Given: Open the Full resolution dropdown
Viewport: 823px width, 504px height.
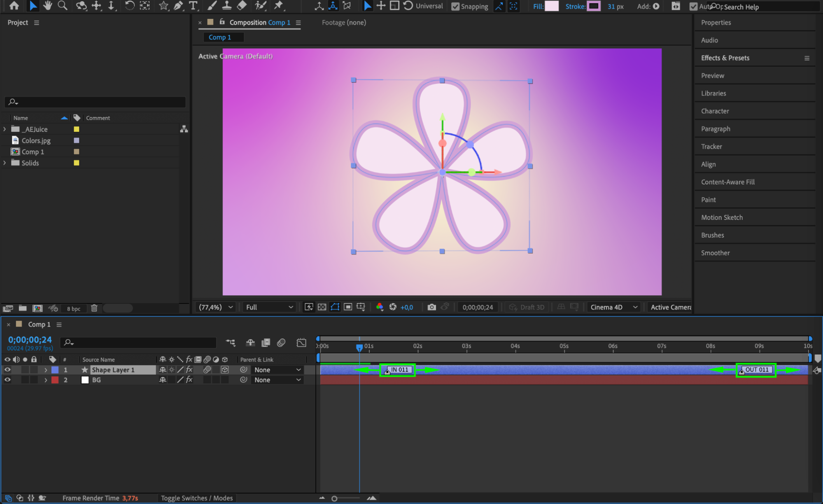Looking at the screenshot, I should pyautogui.click(x=269, y=307).
